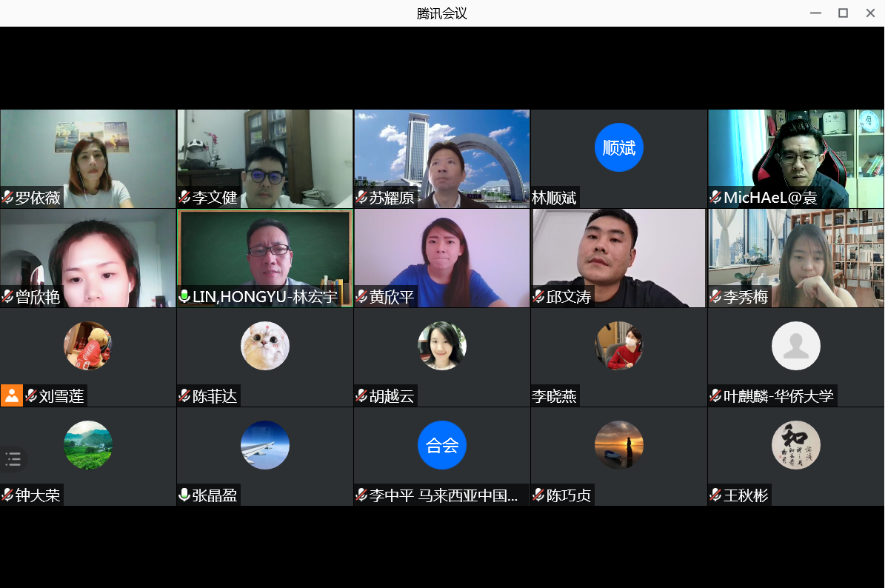This screenshot has width=885, height=588.
Task: Click 胡越云's portrait avatar
Action: [442, 345]
